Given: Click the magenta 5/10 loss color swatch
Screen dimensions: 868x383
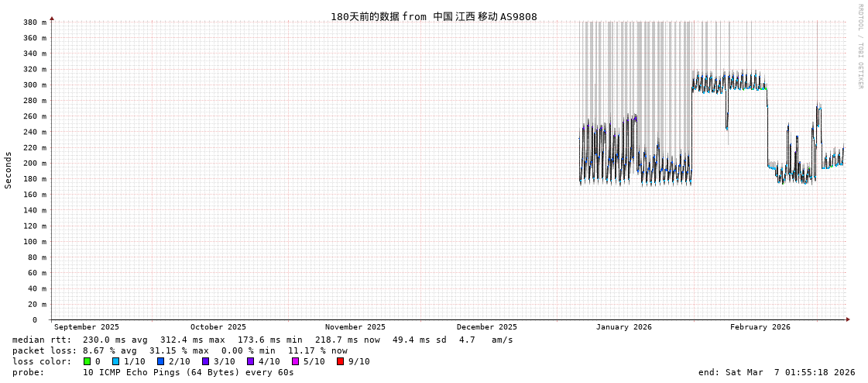Looking at the screenshot, I should tap(296, 361).
